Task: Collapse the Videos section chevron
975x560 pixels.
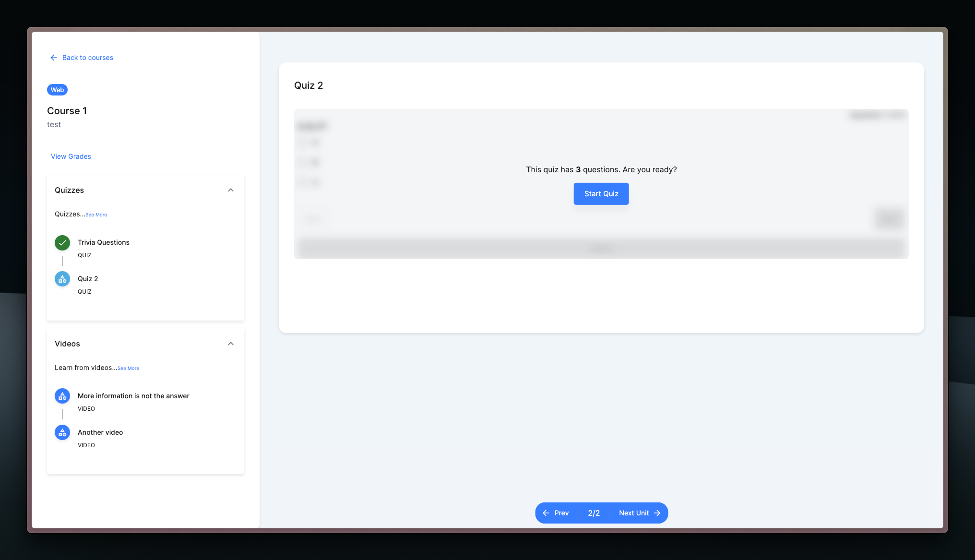Action: tap(231, 344)
